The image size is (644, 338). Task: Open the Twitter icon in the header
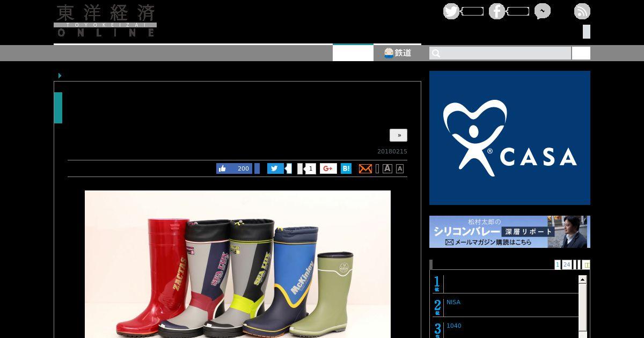tap(451, 11)
